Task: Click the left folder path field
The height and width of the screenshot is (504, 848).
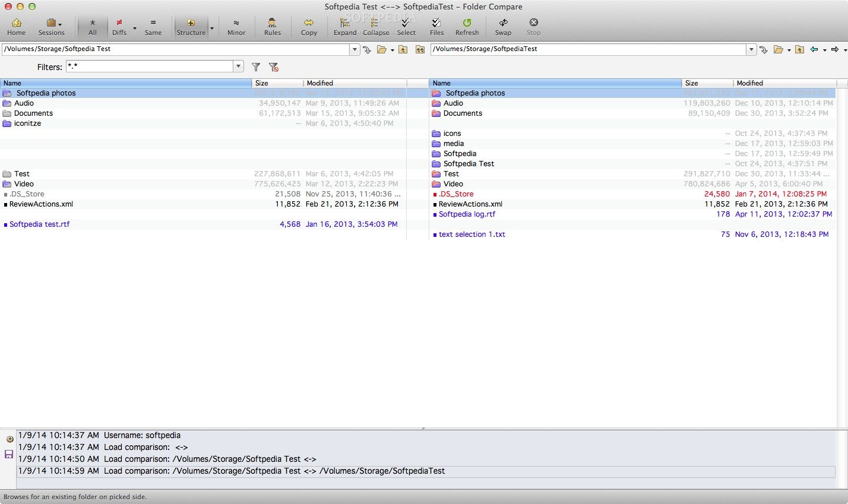Action: (176, 49)
